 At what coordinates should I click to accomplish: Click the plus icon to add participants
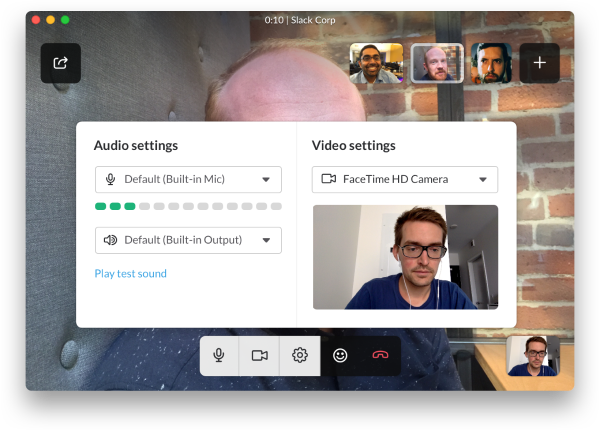[539, 63]
